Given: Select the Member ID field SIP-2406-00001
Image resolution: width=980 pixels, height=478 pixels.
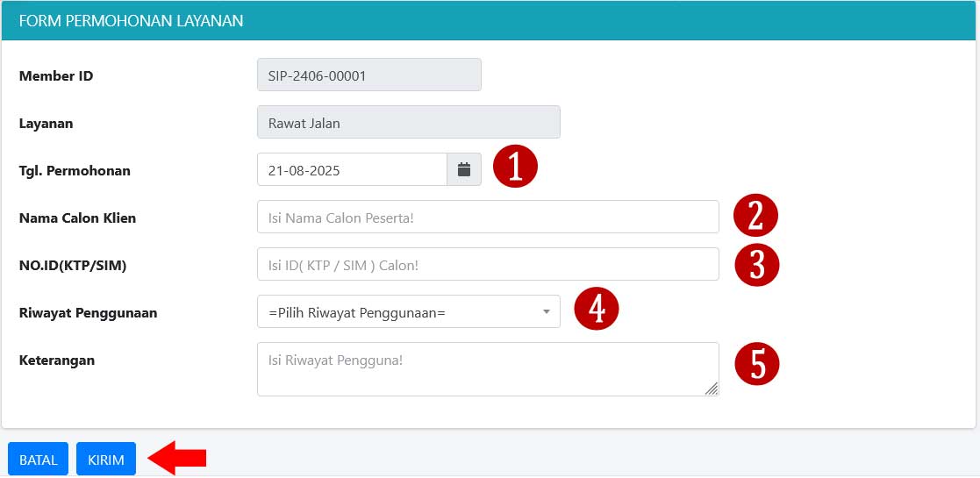Looking at the screenshot, I should pyautogui.click(x=368, y=75).
